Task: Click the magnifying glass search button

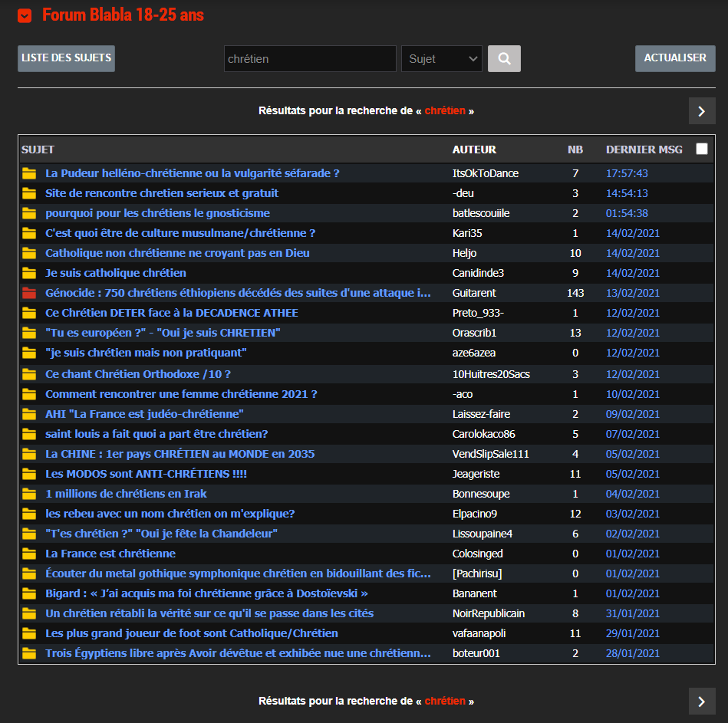Action: (504, 58)
